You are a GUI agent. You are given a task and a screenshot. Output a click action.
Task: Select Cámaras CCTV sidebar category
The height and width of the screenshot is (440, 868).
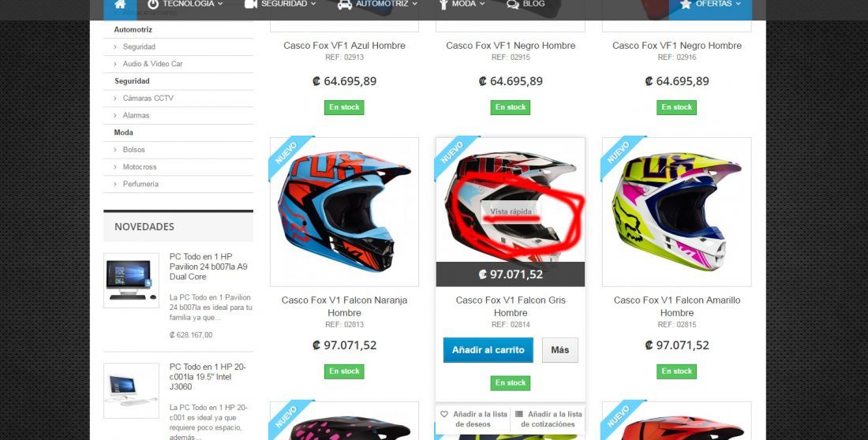148,98
